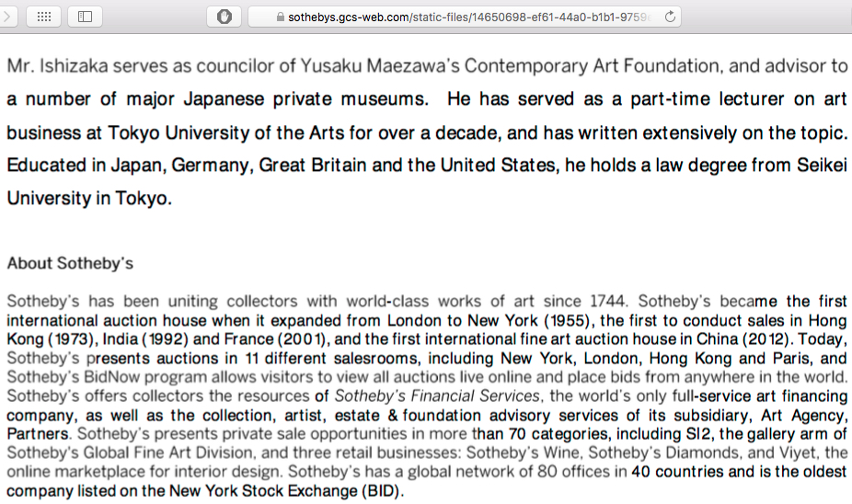
Task: Click the Safari forward navigation arrow
Action: tap(7, 17)
